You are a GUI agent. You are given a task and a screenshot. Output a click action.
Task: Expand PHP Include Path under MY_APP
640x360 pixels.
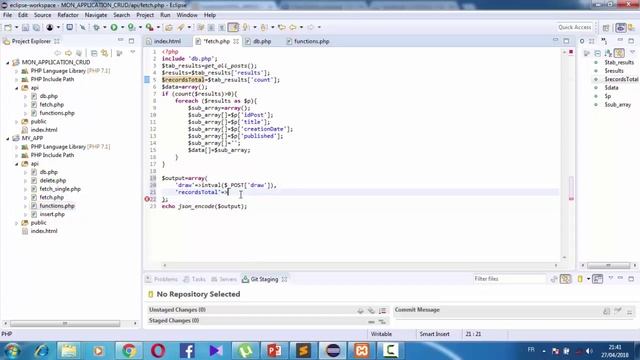16,156
